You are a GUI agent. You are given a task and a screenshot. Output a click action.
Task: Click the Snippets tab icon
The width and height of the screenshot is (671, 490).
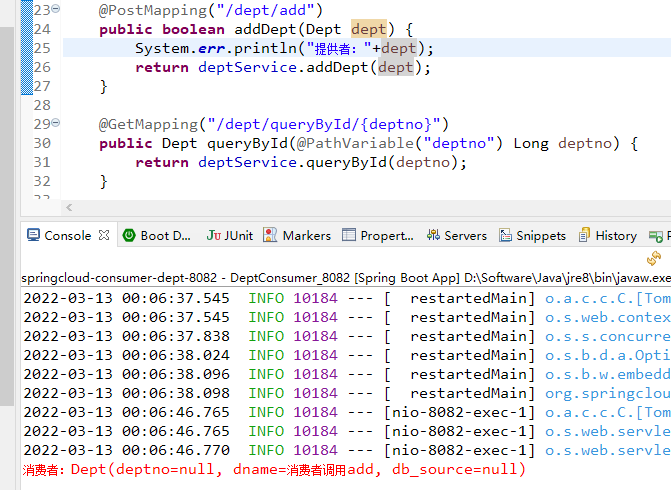(x=505, y=235)
